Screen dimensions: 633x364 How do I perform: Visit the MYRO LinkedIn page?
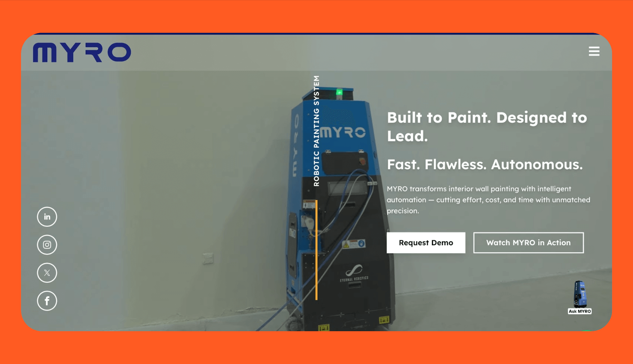(47, 217)
